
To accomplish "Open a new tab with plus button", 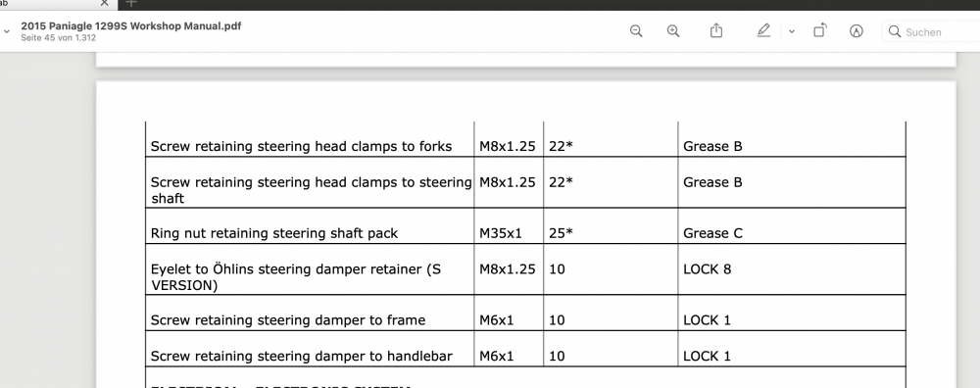I will [x=130, y=3].
